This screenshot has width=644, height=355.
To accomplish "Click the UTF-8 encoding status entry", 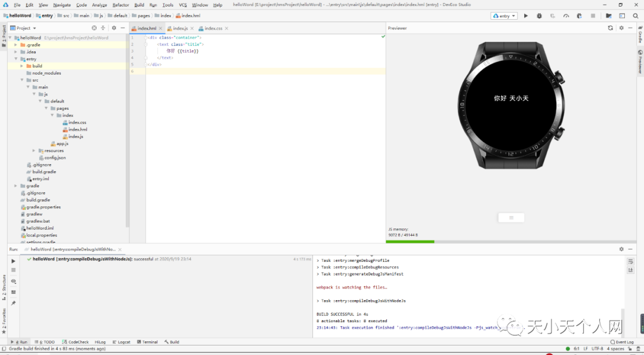I will point(597,348).
